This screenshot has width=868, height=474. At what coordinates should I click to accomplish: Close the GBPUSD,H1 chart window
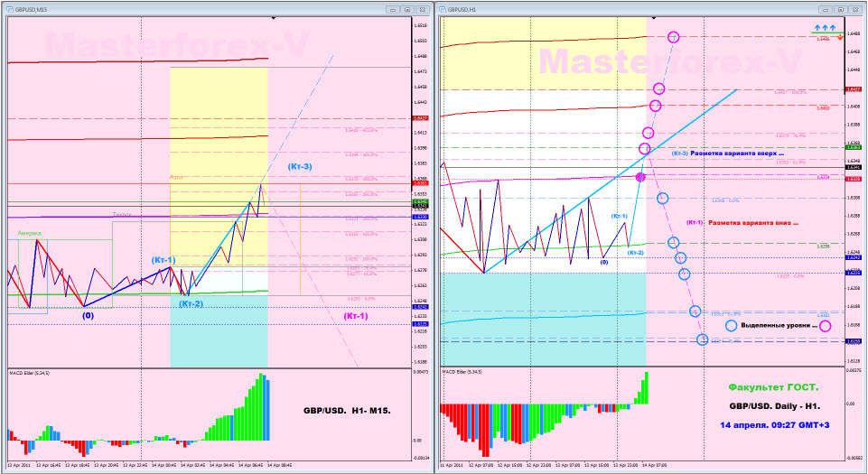pos(855,9)
